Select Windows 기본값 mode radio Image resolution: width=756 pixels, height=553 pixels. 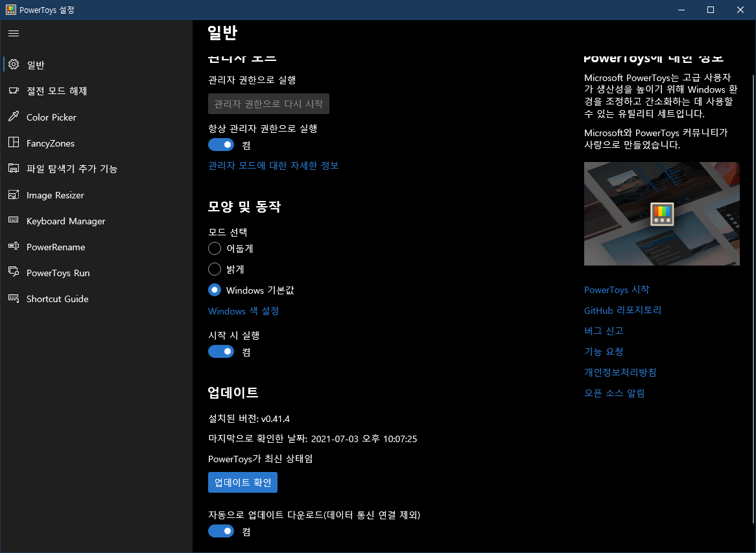(215, 290)
